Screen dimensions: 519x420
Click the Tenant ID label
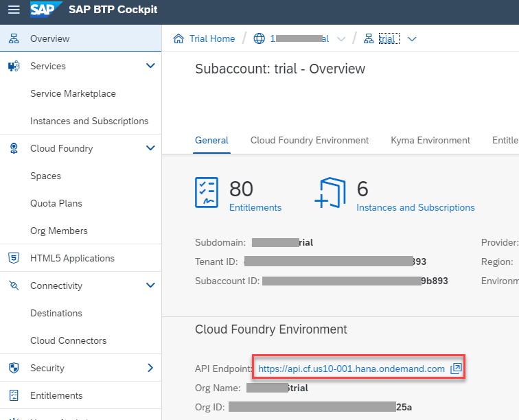pos(216,261)
